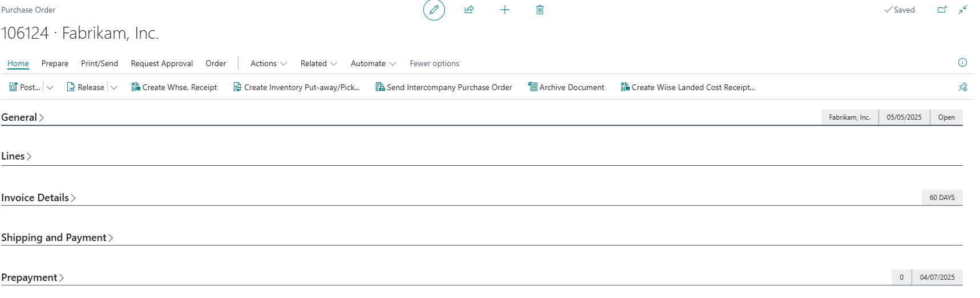Click the collapse page arrows icon
The height and width of the screenshot is (298, 980).
pyautogui.click(x=963, y=10)
